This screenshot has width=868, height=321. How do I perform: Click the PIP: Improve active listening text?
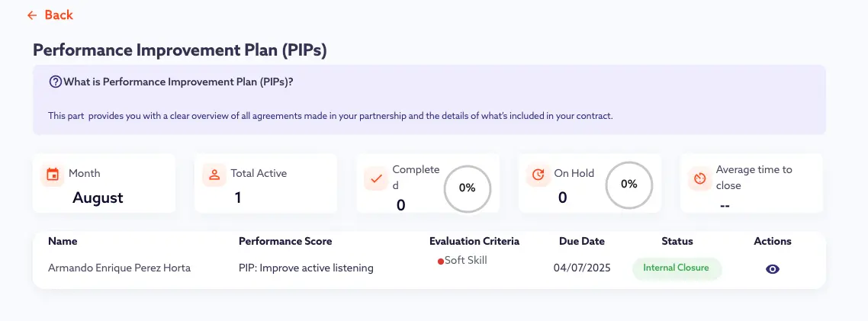[x=306, y=268]
